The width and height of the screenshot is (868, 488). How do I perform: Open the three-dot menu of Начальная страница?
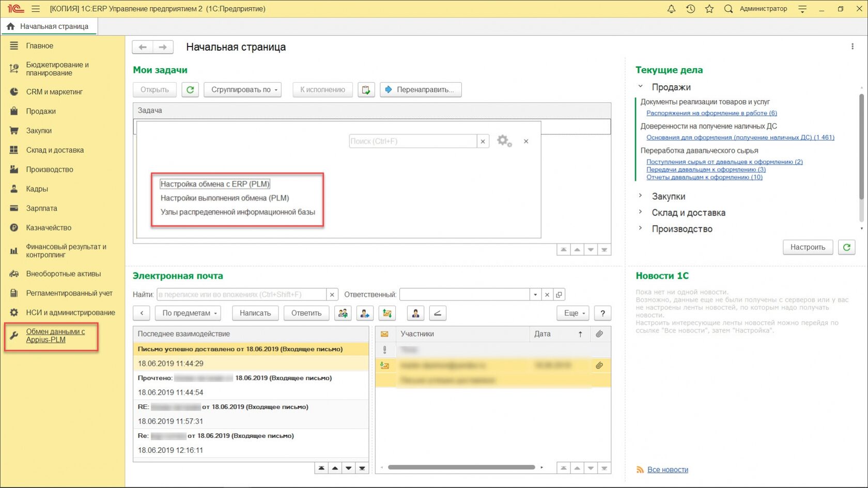[x=853, y=46]
